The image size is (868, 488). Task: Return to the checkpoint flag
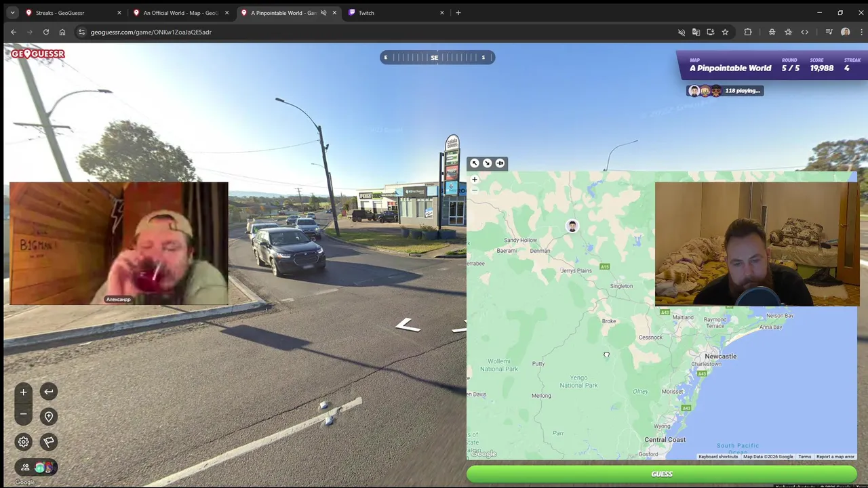(49, 442)
